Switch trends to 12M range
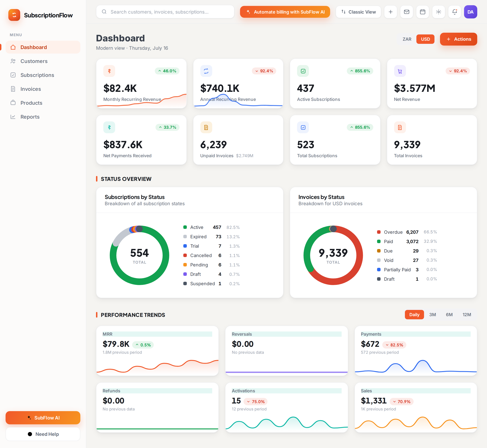Viewport: 487px width, 448px height. pos(467,315)
